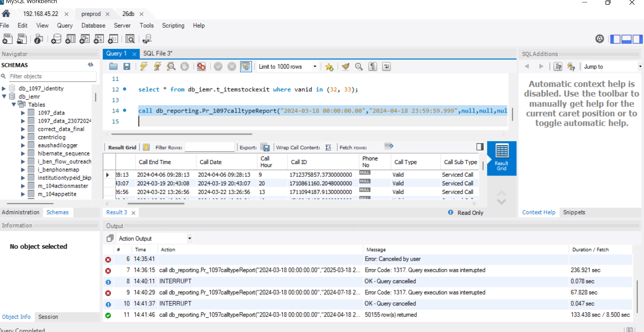Export recordset to external file
Viewport: 644px width, 332px height.
[x=265, y=147]
